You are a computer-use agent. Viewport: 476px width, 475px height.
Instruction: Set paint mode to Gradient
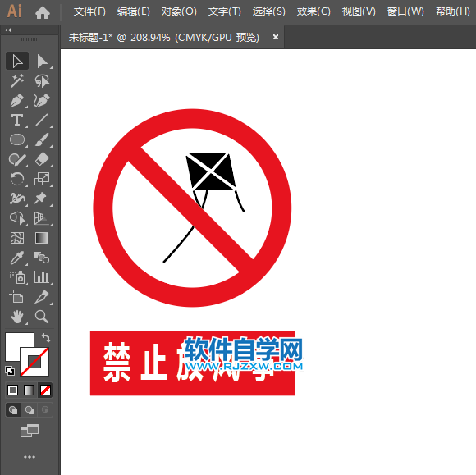pyautogui.click(x=30, y=391)
